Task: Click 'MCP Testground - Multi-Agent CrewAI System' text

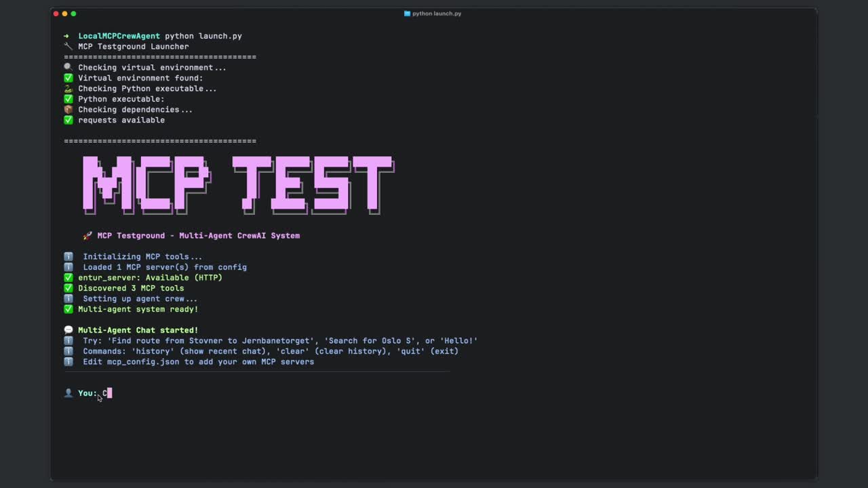Action: [x=199, y=236]
